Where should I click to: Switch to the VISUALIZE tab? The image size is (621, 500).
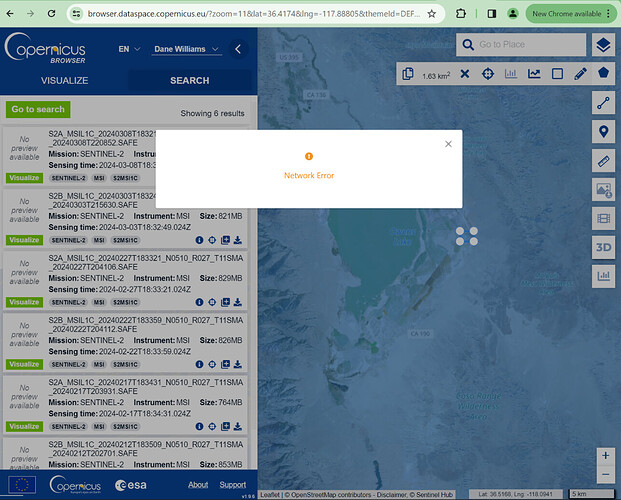[x=64, y=80]
